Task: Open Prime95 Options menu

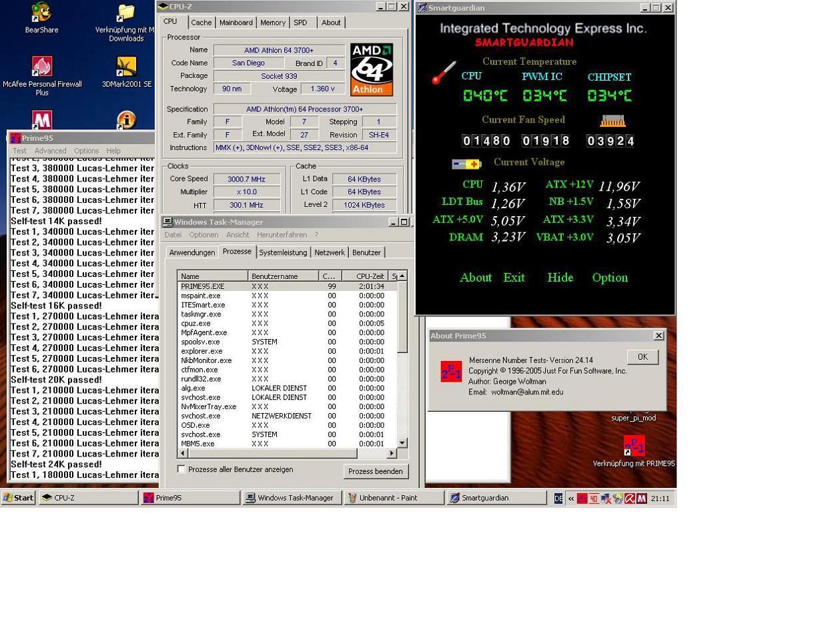Action: click(86, 151)
